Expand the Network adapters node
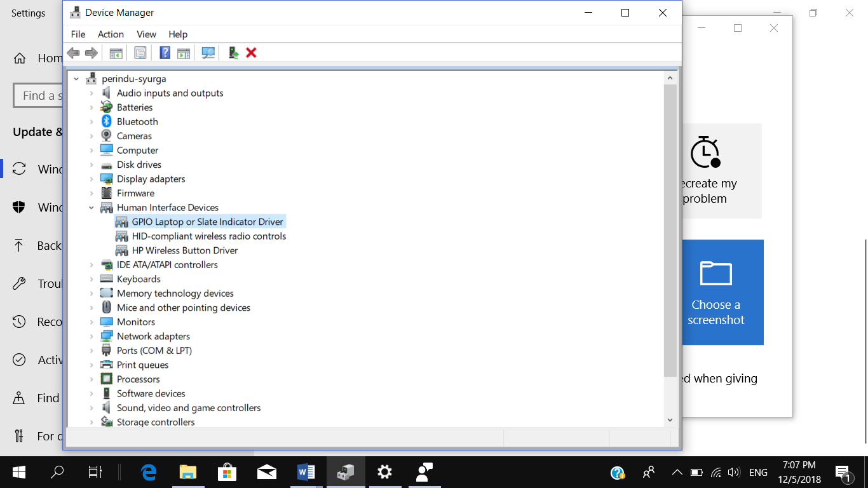The width and height of the screenshot is (868, 488). (92, 336)
